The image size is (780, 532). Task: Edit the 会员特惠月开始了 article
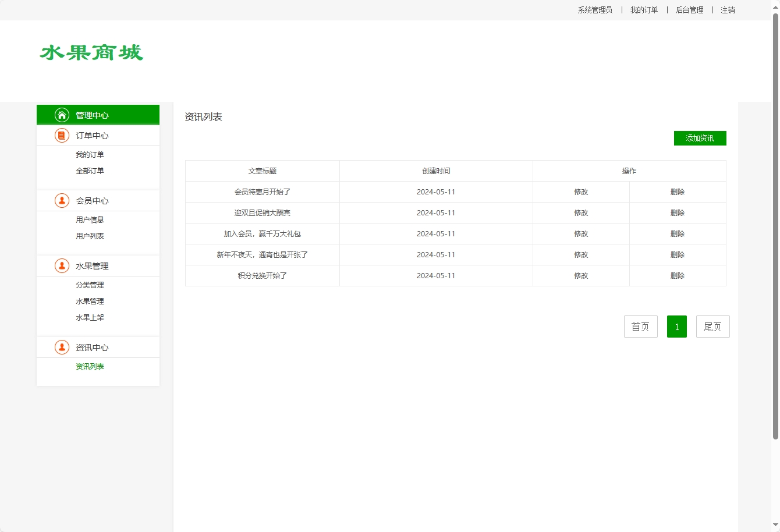tap(581, 192)
